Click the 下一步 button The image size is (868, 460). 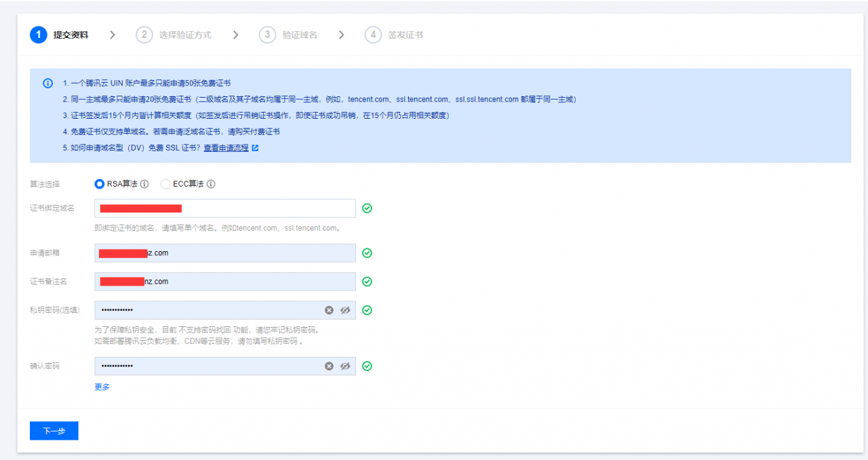54,431
